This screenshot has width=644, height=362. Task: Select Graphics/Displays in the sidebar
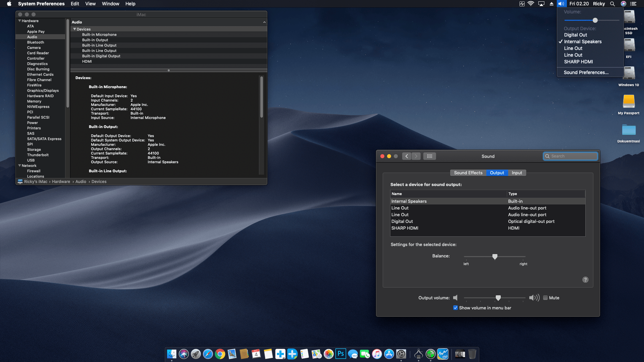(43, 90)
